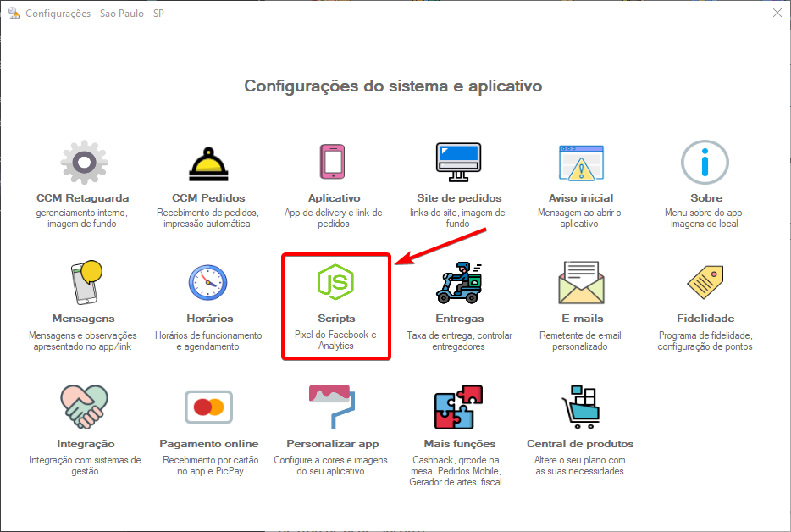Click 'Recebimento por cartão no app e PicPay' text
This screenshot has height=532, width=791.
210,465
